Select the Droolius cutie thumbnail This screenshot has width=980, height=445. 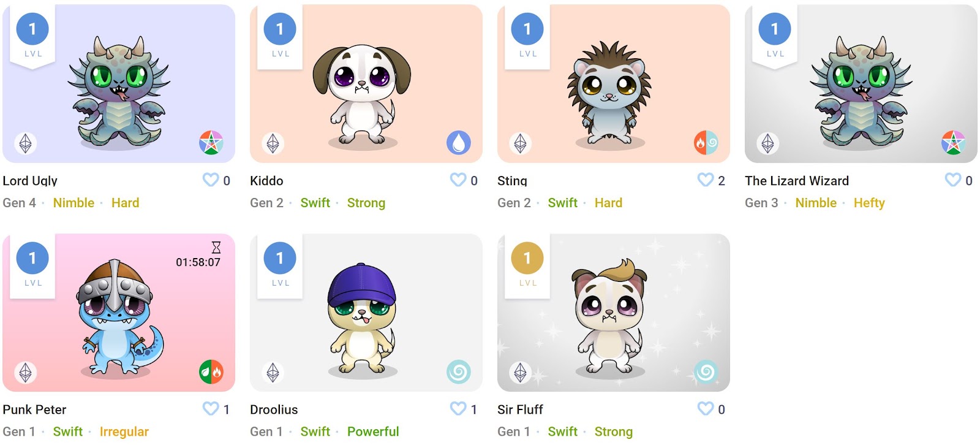[x=361, y=318]
